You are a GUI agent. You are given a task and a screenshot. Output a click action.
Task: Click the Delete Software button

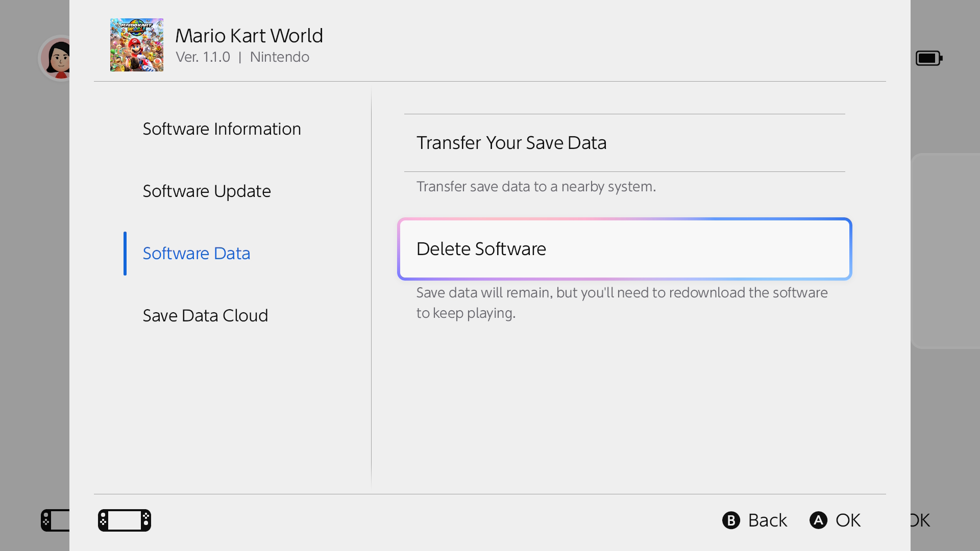[624, 249]
